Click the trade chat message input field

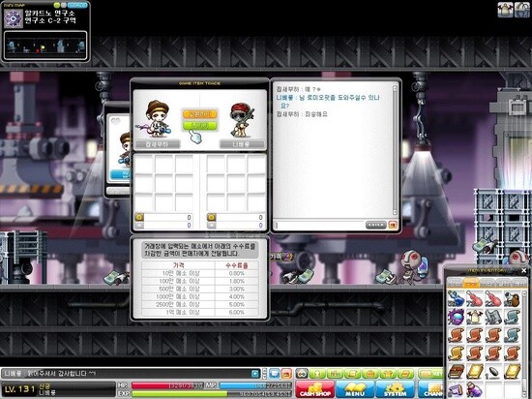pyautogui.click(x=319, y=225)
